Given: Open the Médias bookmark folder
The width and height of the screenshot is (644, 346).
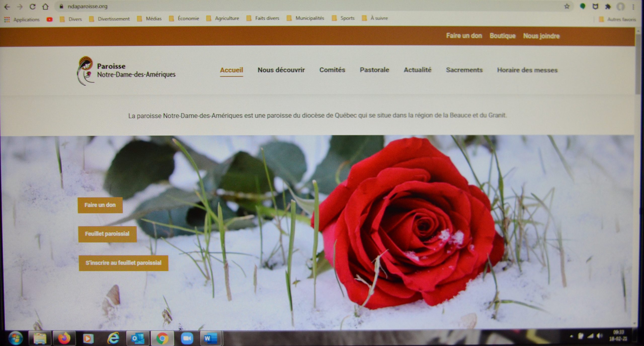Looking at the screenshot, I should tap(149, 19).
